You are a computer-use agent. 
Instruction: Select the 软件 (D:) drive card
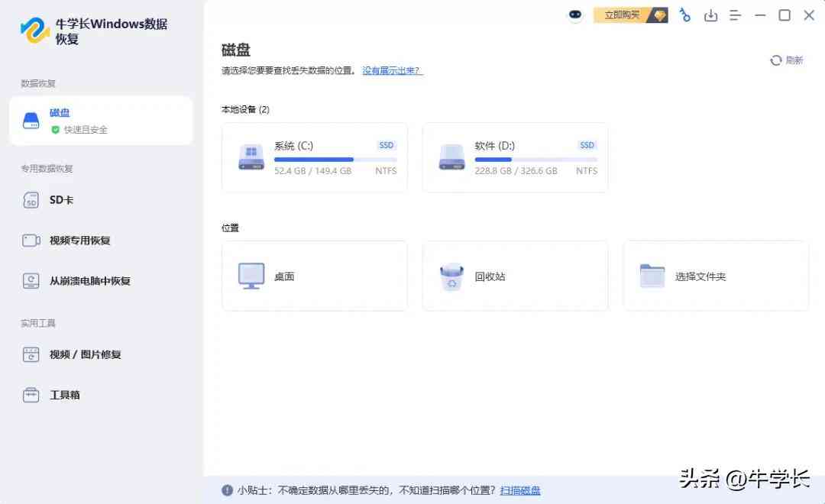point(515,157)
